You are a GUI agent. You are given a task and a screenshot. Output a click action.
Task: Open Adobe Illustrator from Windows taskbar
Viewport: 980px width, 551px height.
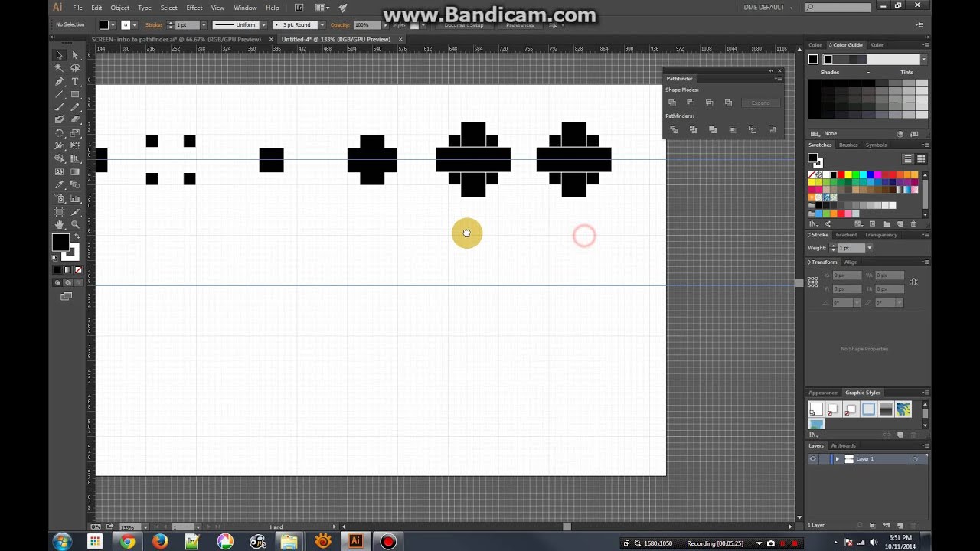pyautogui.click(x=355, y=542)
